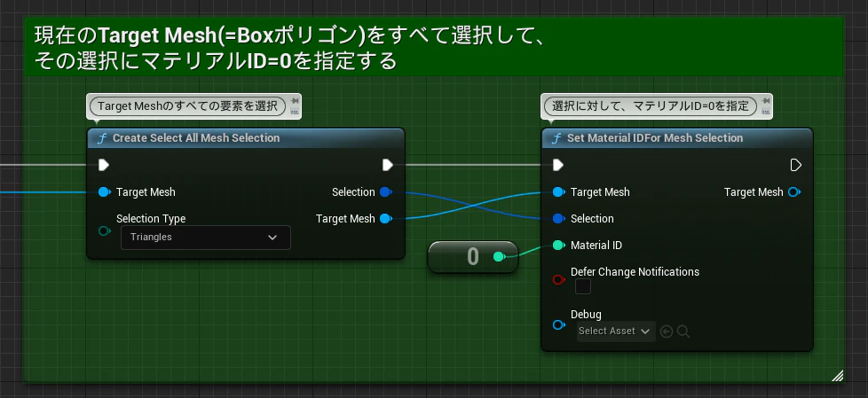This screenshot has height=398, width=868.
Task: Click the Target Mesh output pin of Create Select All node
Action: tap(386, 218)
